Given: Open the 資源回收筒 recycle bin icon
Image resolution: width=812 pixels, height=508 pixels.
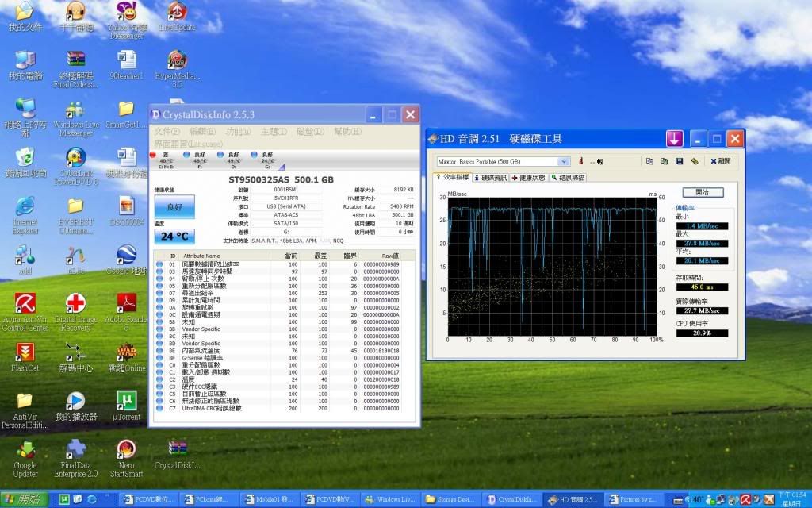Looking at the screenshot, I should (25, 163).
